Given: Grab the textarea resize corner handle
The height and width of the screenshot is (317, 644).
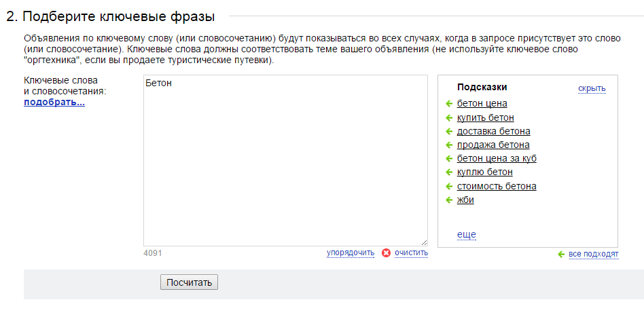Looking at the screenshot, I should pos(424,243).
